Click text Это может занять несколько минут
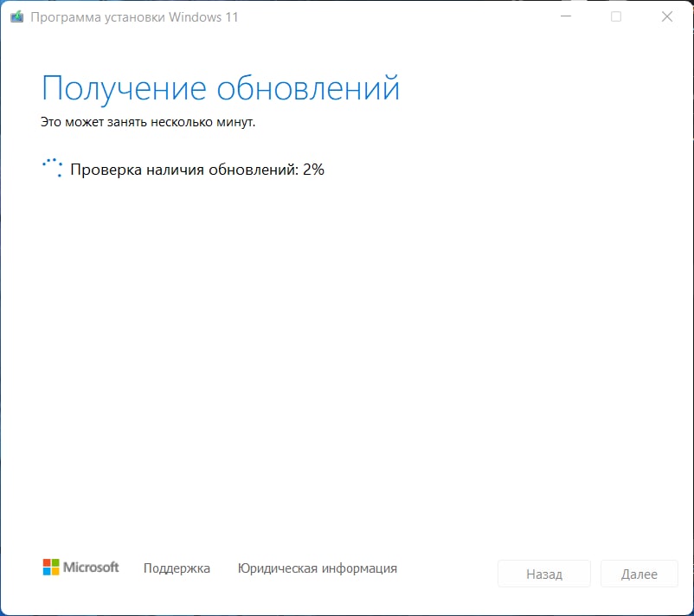The width and height of the screenshot is (694, 616). pos(148,122)
